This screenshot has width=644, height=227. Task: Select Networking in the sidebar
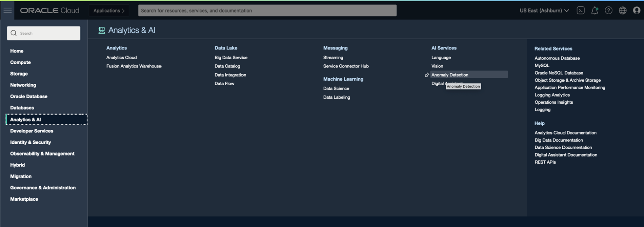[x=23, y=85]
